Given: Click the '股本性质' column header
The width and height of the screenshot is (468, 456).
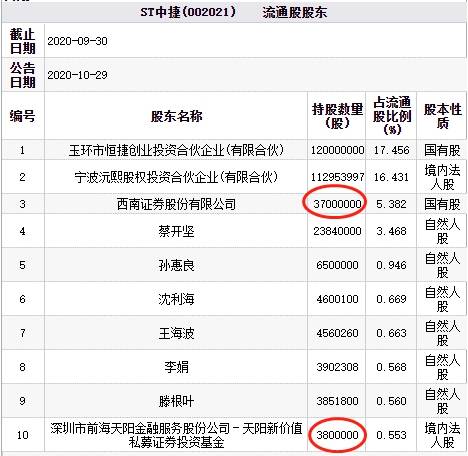Looking at the screenshot, I should click(442, 116).
